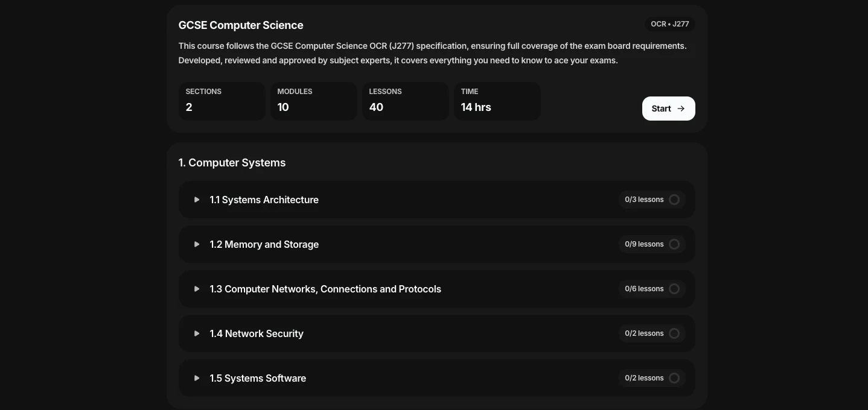Expand the 1.5 Systems Software module
Image resolution: width=868 pixels, height=410 pixels.
[436, 378]
